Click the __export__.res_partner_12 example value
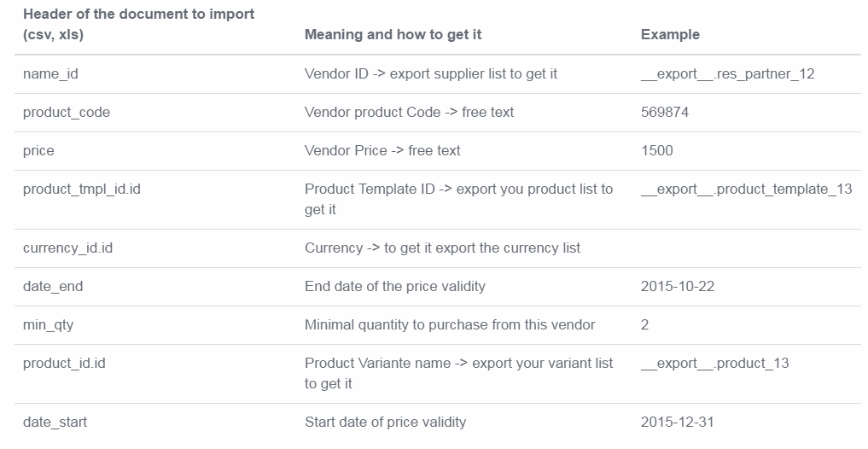 (x=727, y=74)
